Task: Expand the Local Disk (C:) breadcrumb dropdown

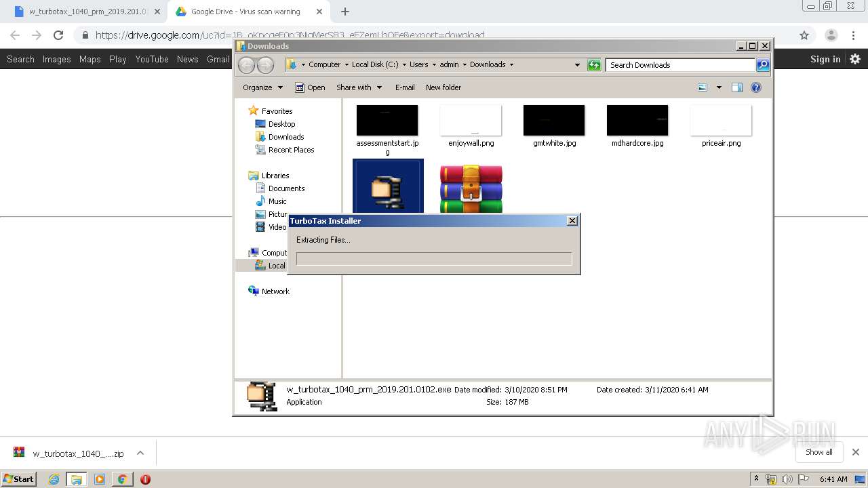Action: point(404,65)
